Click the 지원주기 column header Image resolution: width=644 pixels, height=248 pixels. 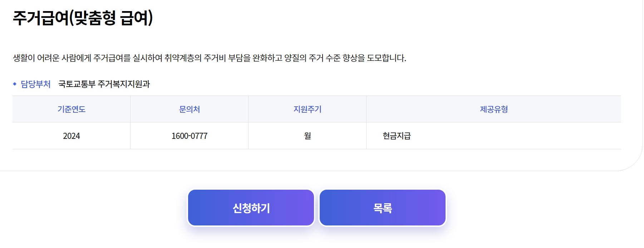pos(307,109)
